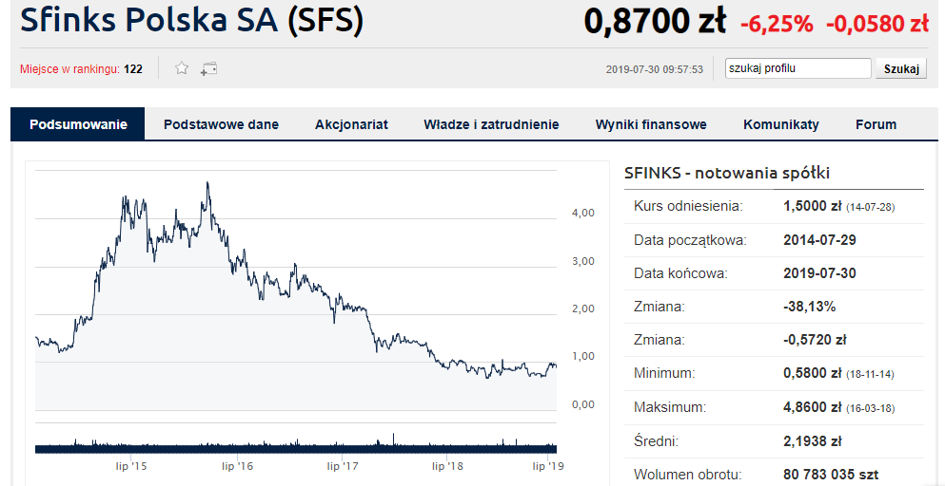Switch to the Podstawowe dane tab
The image size is (945, 486).
(x=221, y=125)
